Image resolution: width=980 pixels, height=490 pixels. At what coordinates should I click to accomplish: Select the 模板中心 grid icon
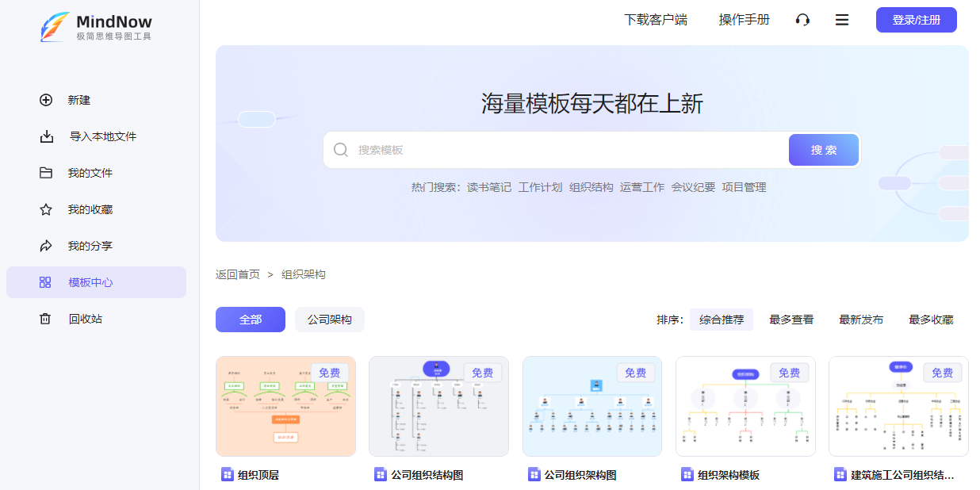45,282
